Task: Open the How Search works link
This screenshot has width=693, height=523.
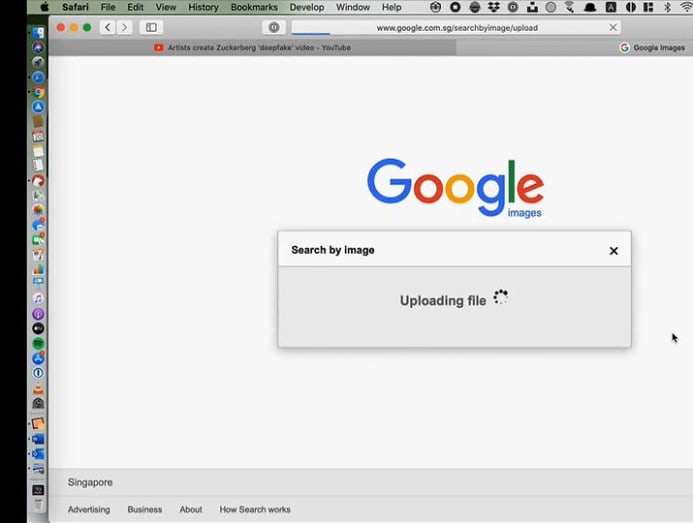Action: click(x=255, y=509)
